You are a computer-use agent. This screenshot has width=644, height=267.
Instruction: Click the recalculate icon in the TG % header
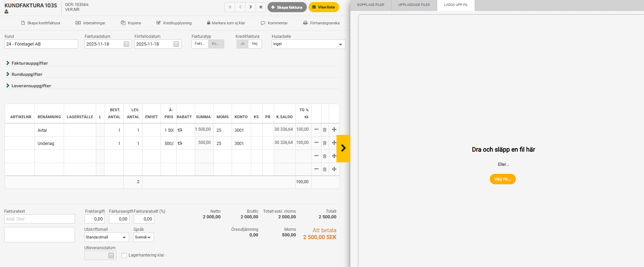(307, 117)
